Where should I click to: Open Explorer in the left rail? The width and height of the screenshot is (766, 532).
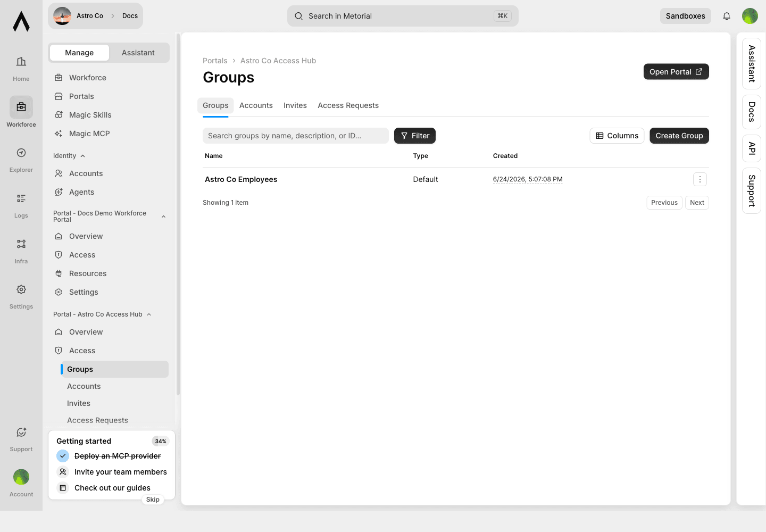(21, 160)
